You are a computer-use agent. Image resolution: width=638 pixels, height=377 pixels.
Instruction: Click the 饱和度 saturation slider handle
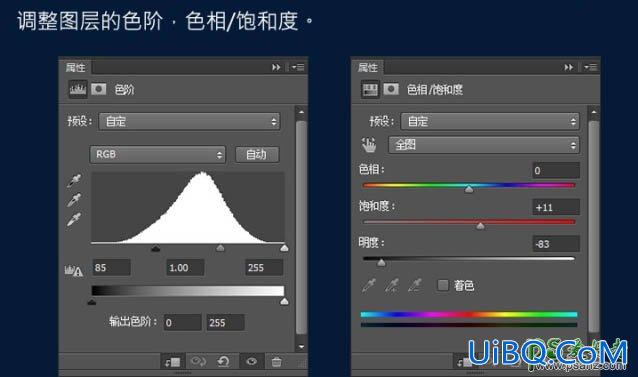[x=481, y=226]
